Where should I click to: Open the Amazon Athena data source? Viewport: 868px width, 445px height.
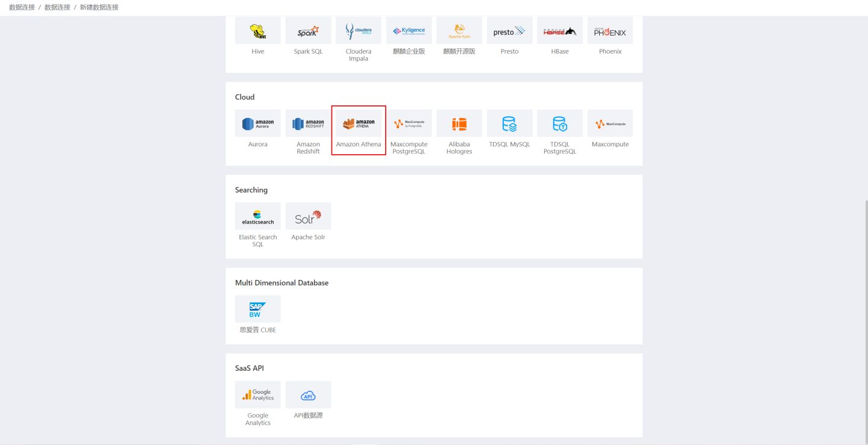[x=359, y=123]
